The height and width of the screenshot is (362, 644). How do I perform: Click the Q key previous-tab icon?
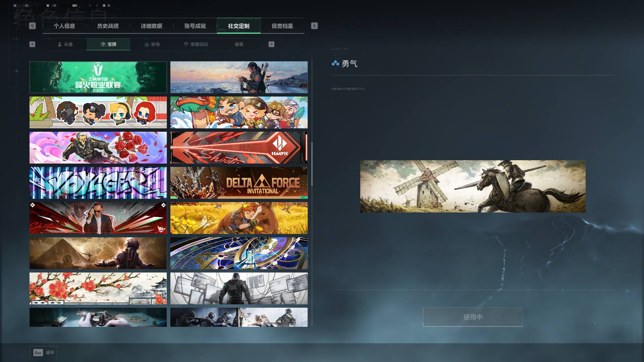tap(32, 26)
